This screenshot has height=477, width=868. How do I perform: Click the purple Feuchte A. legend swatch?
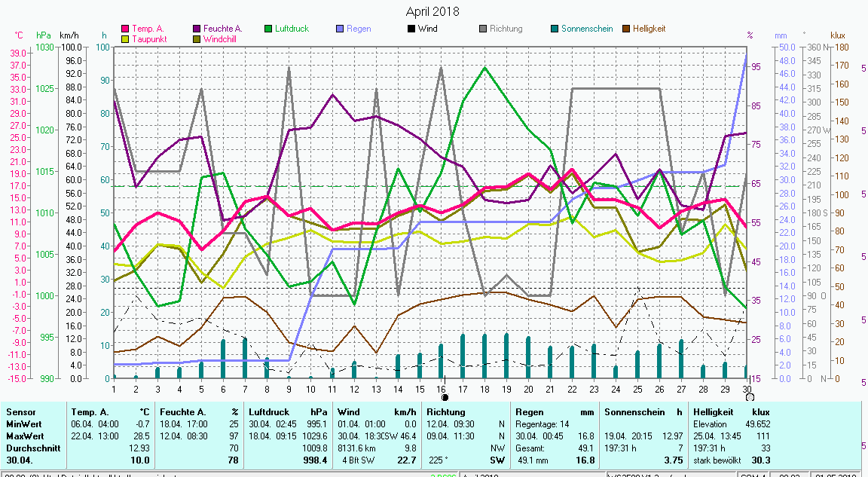tap(197, 29)
